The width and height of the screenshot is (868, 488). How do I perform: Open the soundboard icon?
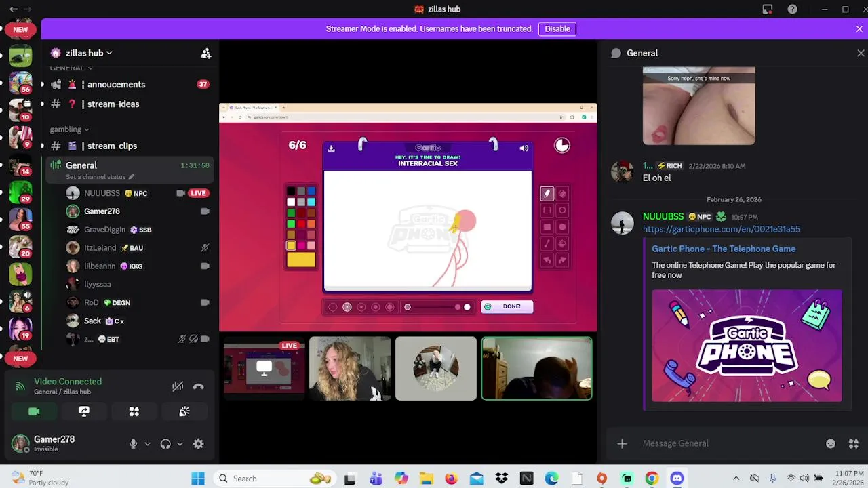pos(184,411)
